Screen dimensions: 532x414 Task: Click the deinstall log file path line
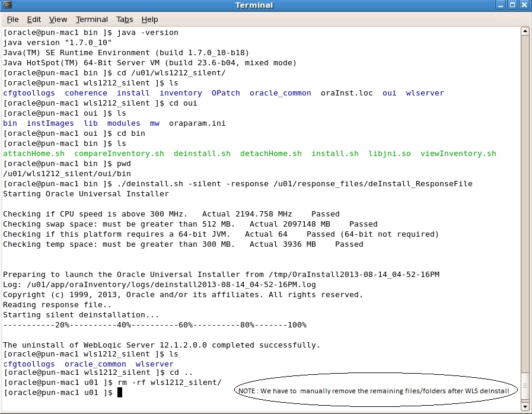pyautogui.click(x=160, y=285)
